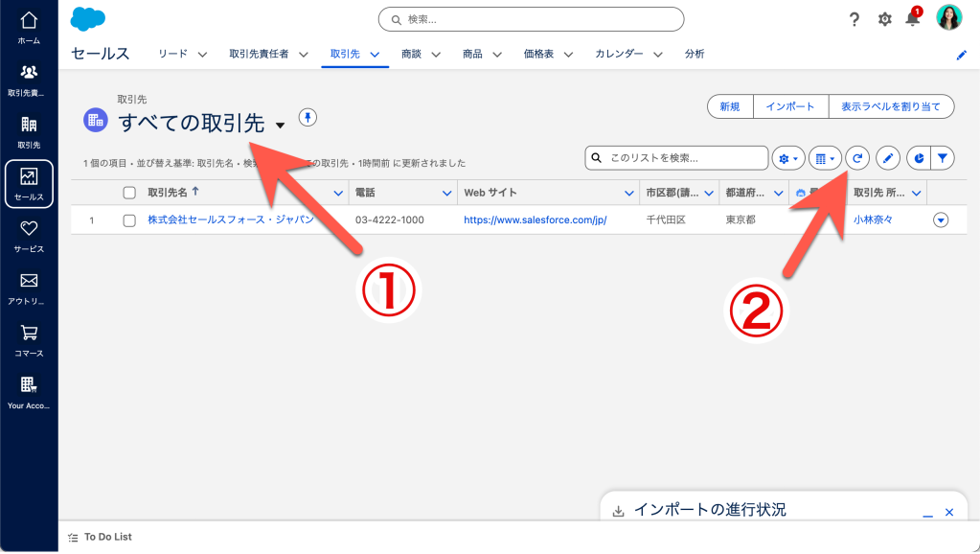
Task: Click 表示ラベルを割り当て button
Action: click(x=891, y=106)
